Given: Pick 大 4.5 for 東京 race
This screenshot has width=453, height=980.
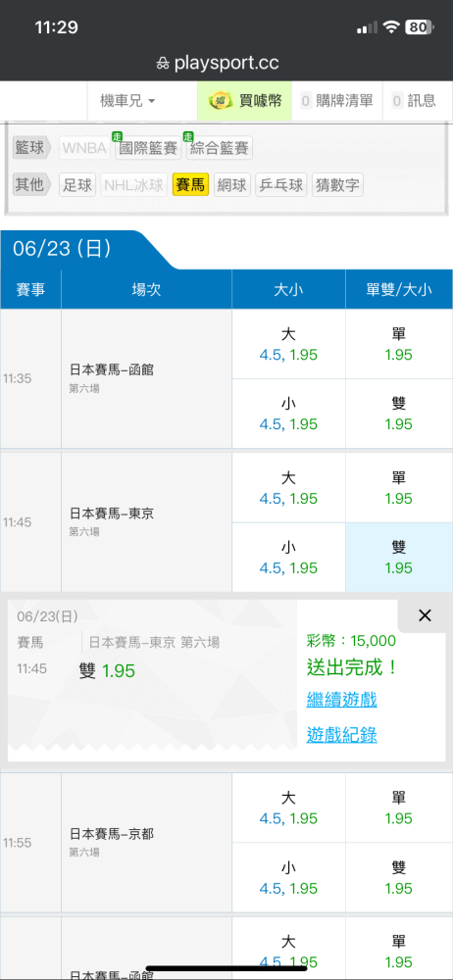Looking at the screenshot, I should point(288,487).
